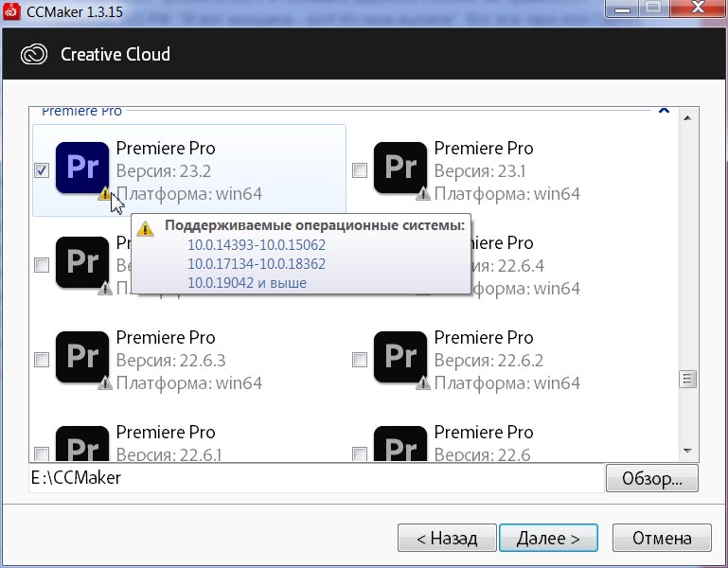The width and height of the screenshot is (728, 568).
Task: Minimize the CCMaker window
Action: point(623,9)
